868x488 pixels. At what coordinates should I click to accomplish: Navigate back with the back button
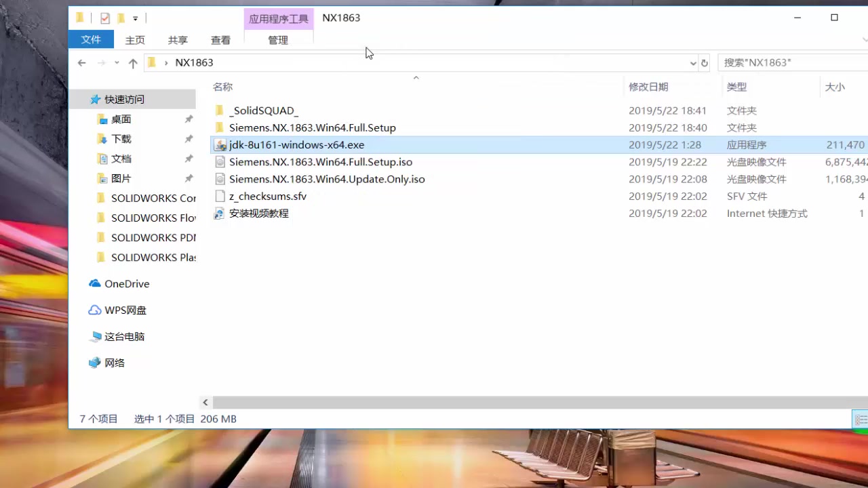[x=81, y=62]
